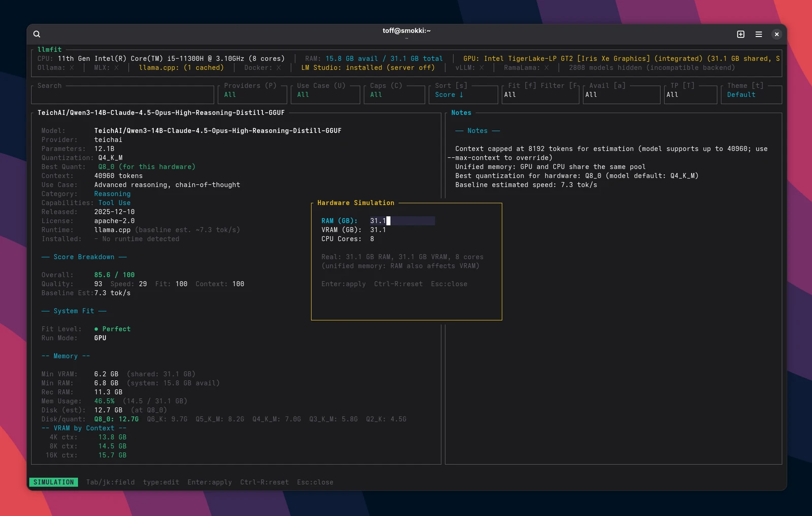The image size is (812, 516).
Task: Click Tab/jk:field hint in status bar
Action: pyautogui.click(x=110, y=482)
